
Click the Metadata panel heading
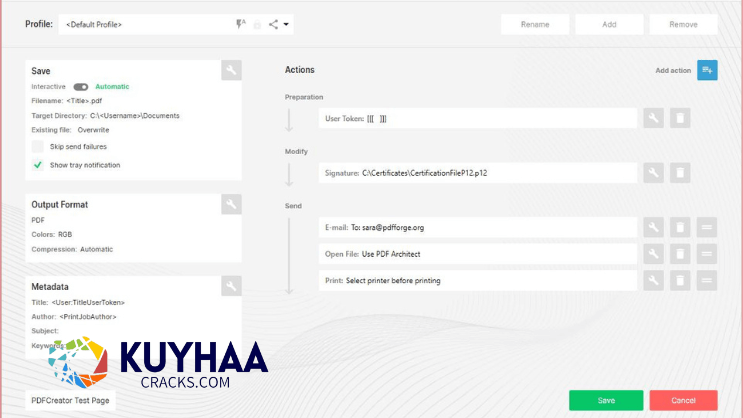click(50, 287)
